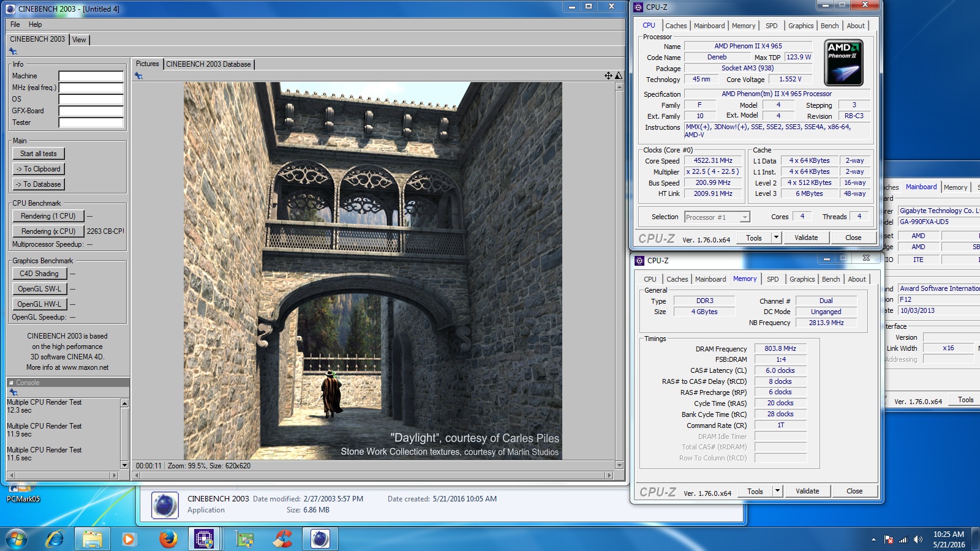Run the Rendering (1 CPU) benchmark

(48, 216)
